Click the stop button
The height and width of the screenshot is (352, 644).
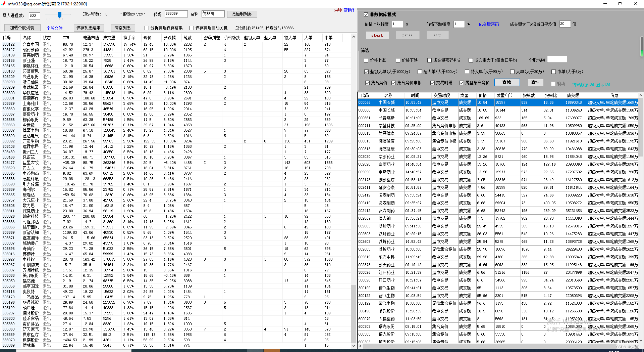[437, 35]
